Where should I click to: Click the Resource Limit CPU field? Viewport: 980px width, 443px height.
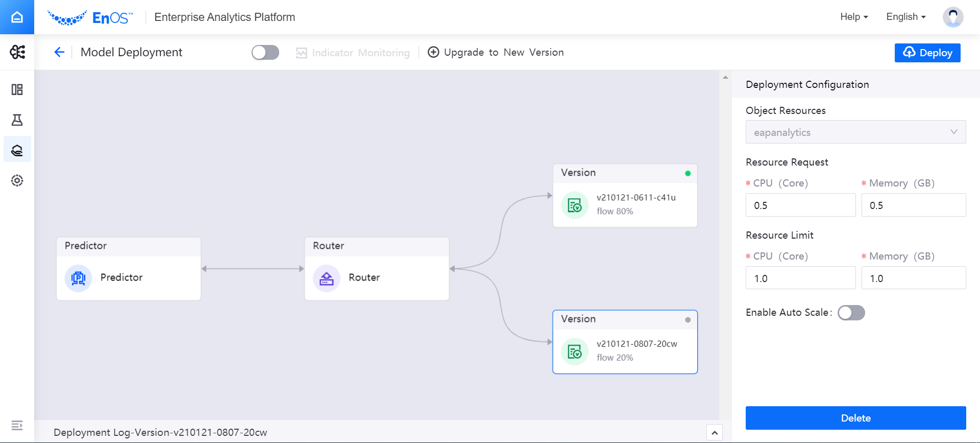point(800,278)
